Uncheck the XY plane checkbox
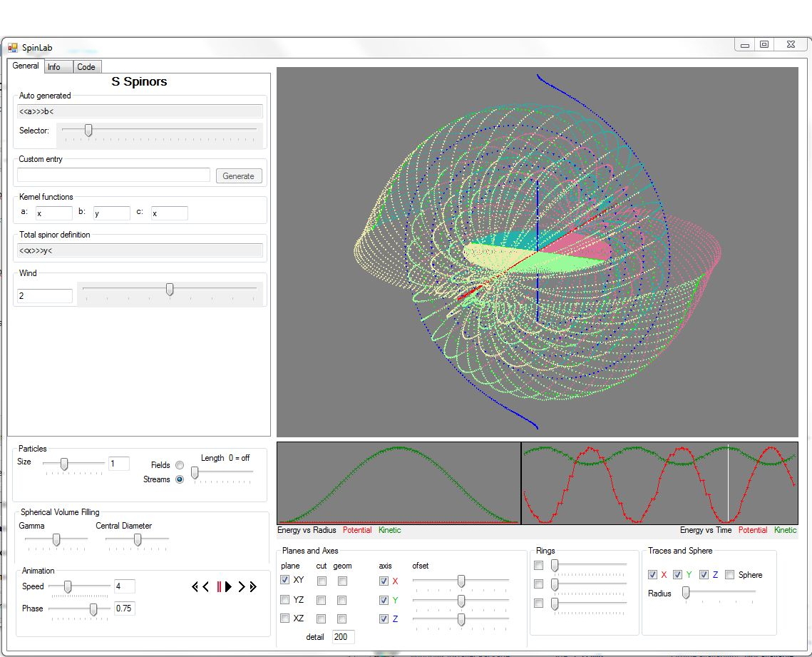 [285, 580]
